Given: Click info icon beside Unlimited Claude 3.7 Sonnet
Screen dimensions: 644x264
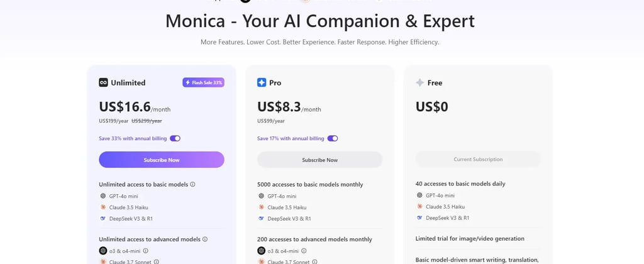Looking at the screenshot, I should pyautogui.click(x=157, y=261).
